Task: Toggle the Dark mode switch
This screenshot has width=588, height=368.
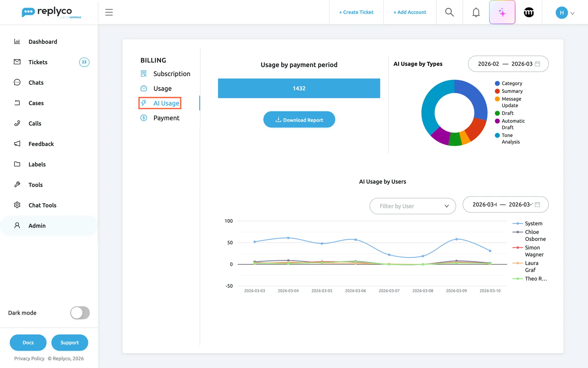Action: [x=80, y=313]
